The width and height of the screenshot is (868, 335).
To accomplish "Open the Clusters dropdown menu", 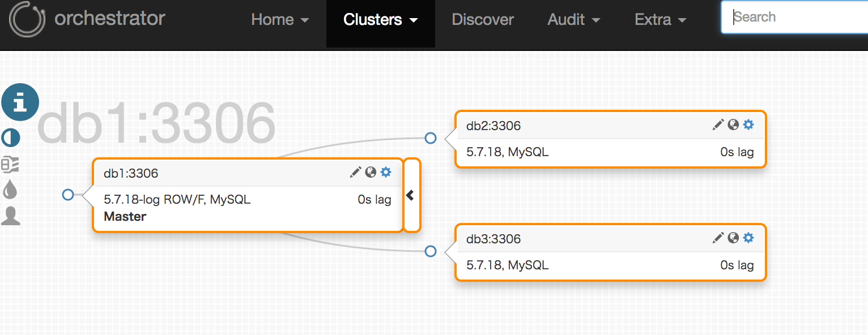I will pyautogui.click(x=380, y=20).
